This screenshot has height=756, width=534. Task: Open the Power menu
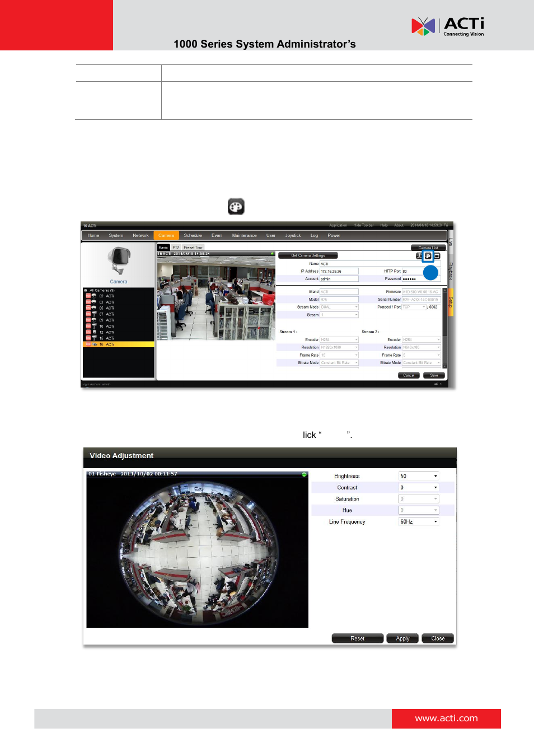334,236
